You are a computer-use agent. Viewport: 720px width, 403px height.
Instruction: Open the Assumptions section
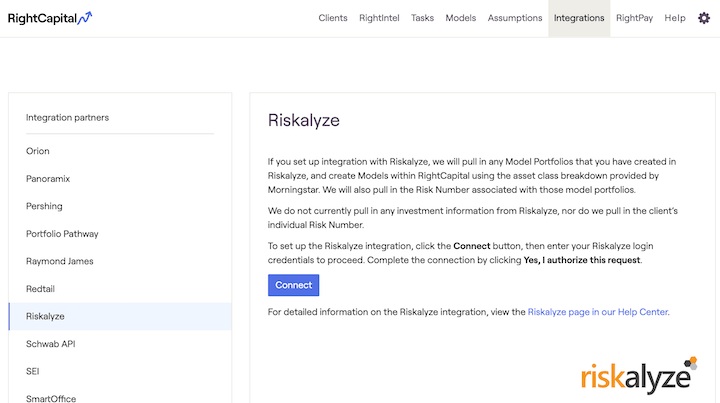click(515, 18)
